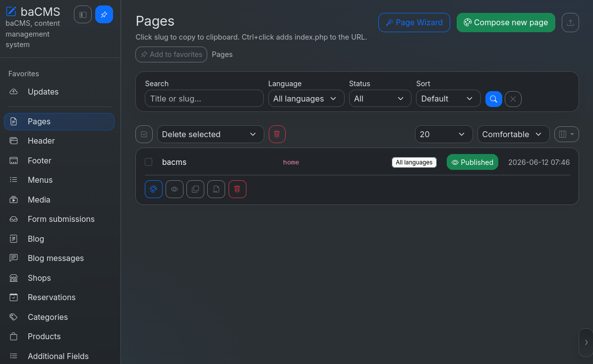Click the 2026-06-12 07:46 date
The image size is (593, 364).
click(x=539, y=162)
